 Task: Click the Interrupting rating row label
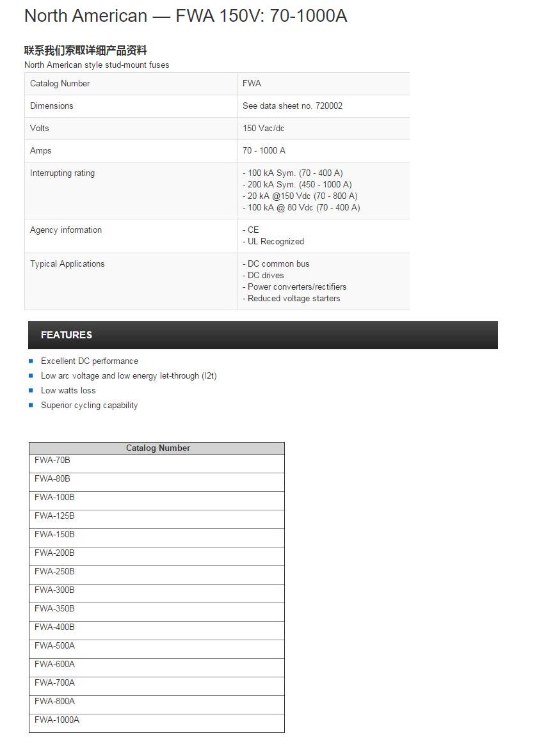[62, 173]
